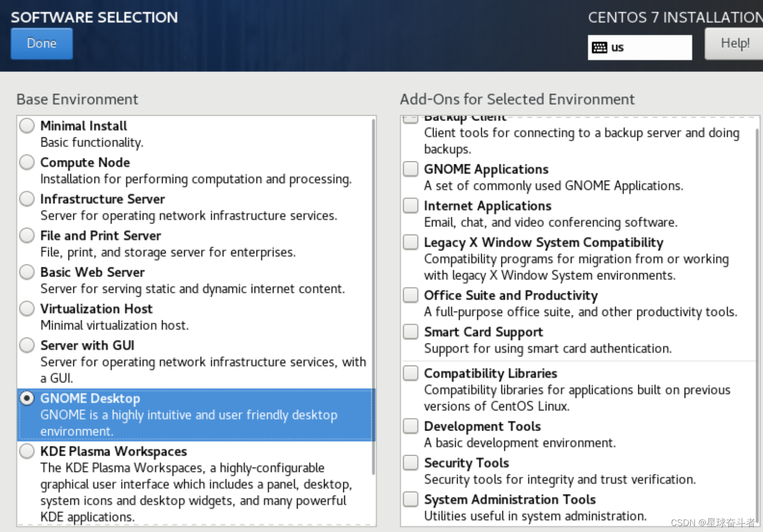Viewport: 763px width, 532px height.
Task: Click the Done button
Action: [42, 43]
